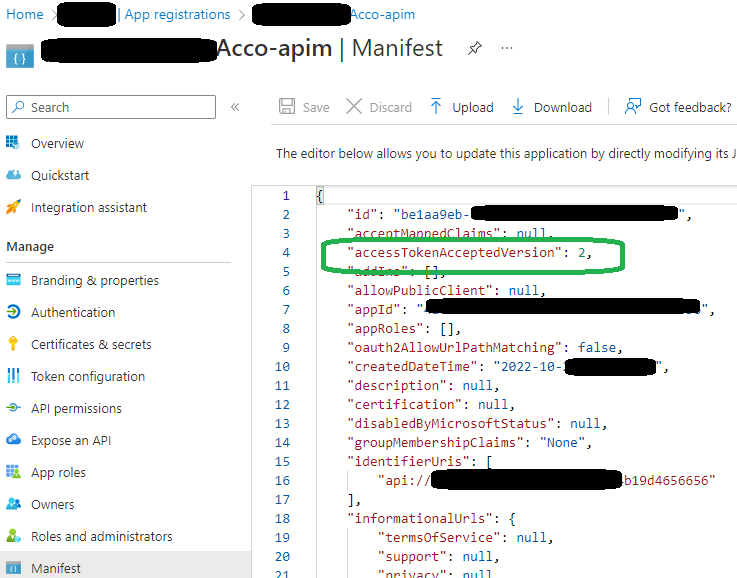
Task: Click the manifest braces icon by title
Action: tap(20, 56)
